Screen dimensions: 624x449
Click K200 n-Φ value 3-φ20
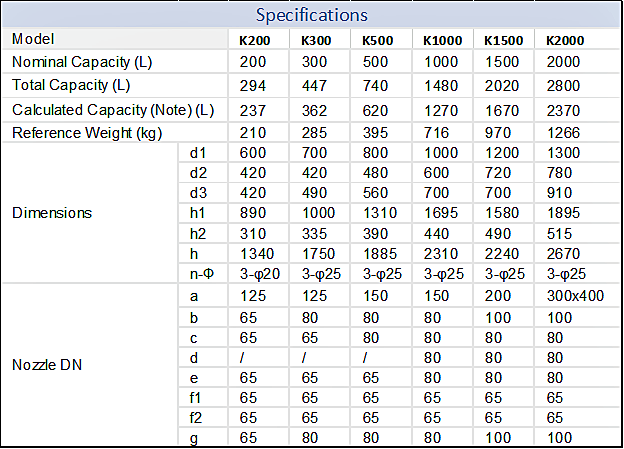260,274
